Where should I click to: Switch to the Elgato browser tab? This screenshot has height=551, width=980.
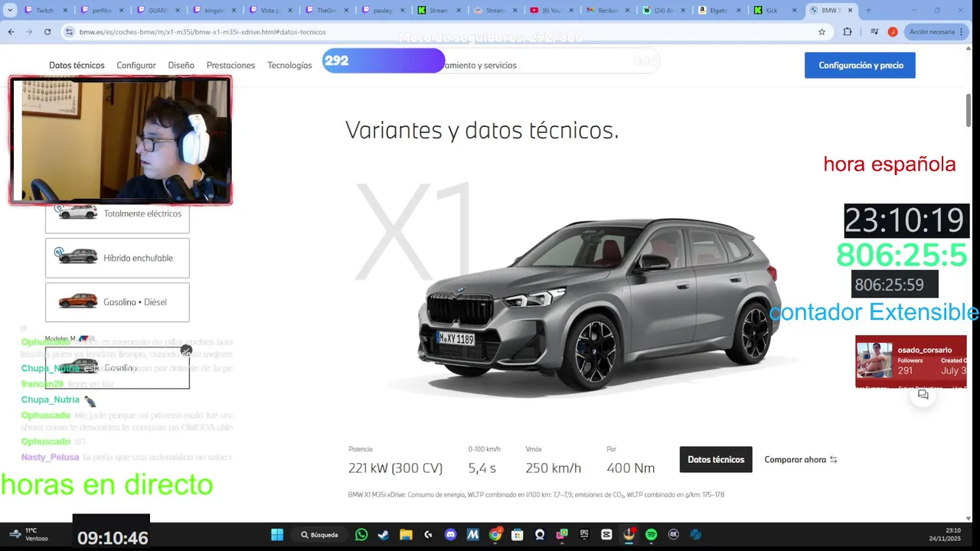717,10
